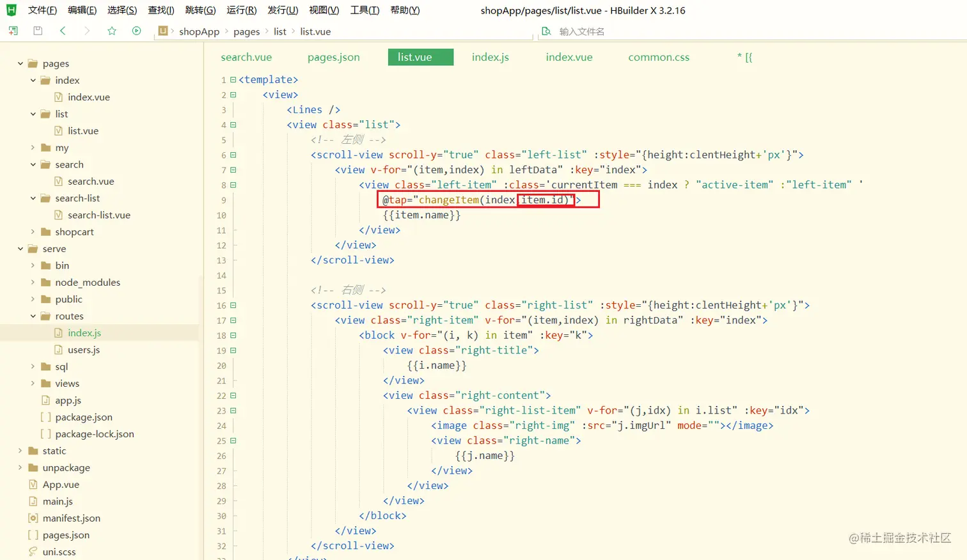The image size is (967, 560).
Task: Click the folder icon of my
Action: pos(46,148)
